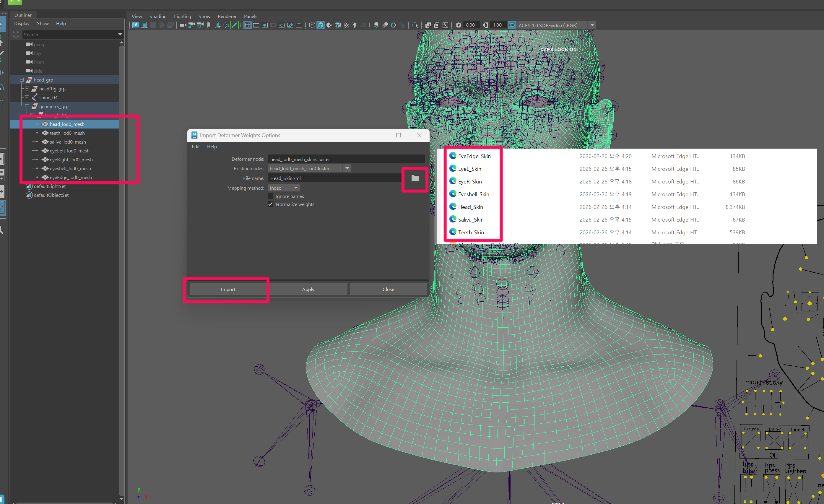Click the use all lights bulb icon

pos(355,25)
